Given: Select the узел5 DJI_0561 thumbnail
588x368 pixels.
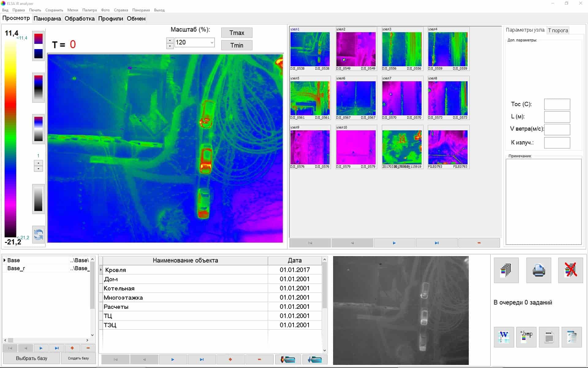Looking at the screenshot, I should [310, 98].
